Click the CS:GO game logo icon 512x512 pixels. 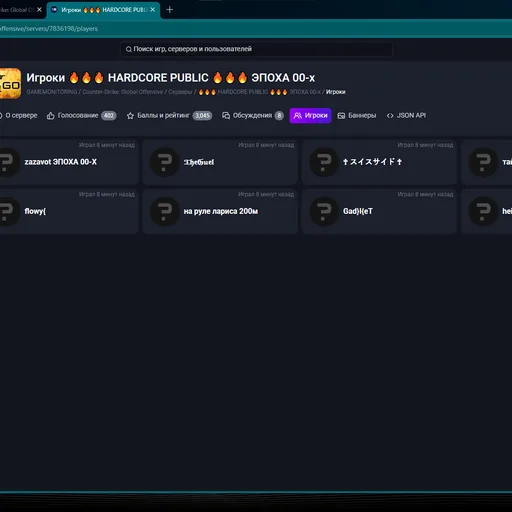(x=10, y=83)
